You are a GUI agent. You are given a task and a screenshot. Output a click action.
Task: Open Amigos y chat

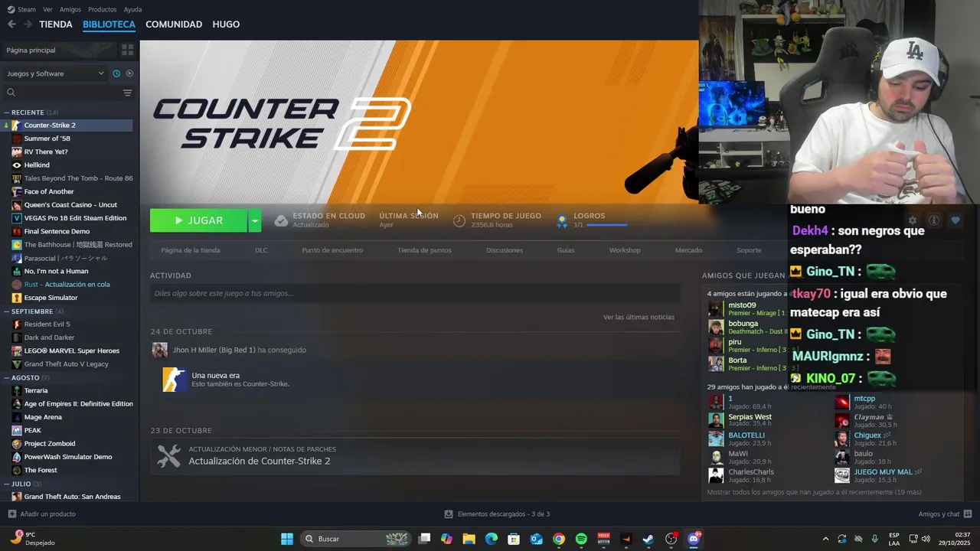point(945,514)
